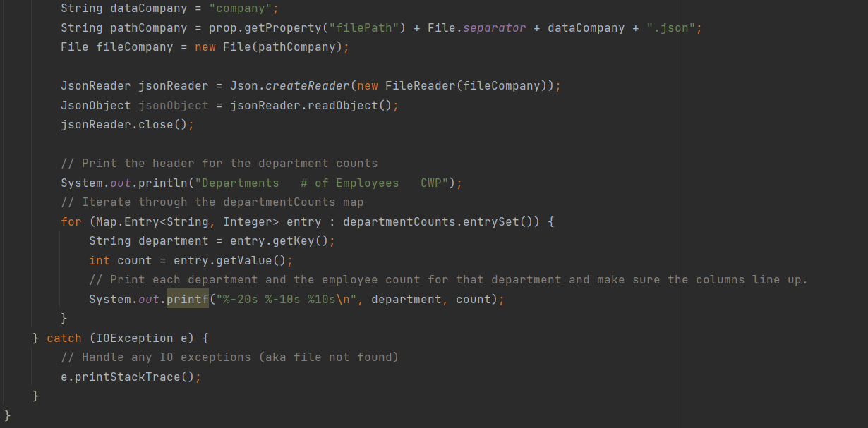Click the String department declaration

pos(149,241)
